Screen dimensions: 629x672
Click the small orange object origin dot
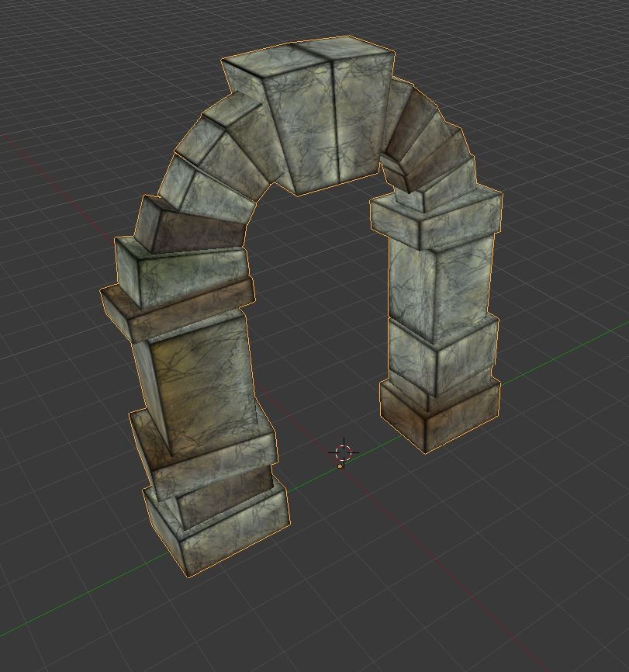(x=340, y=466)
